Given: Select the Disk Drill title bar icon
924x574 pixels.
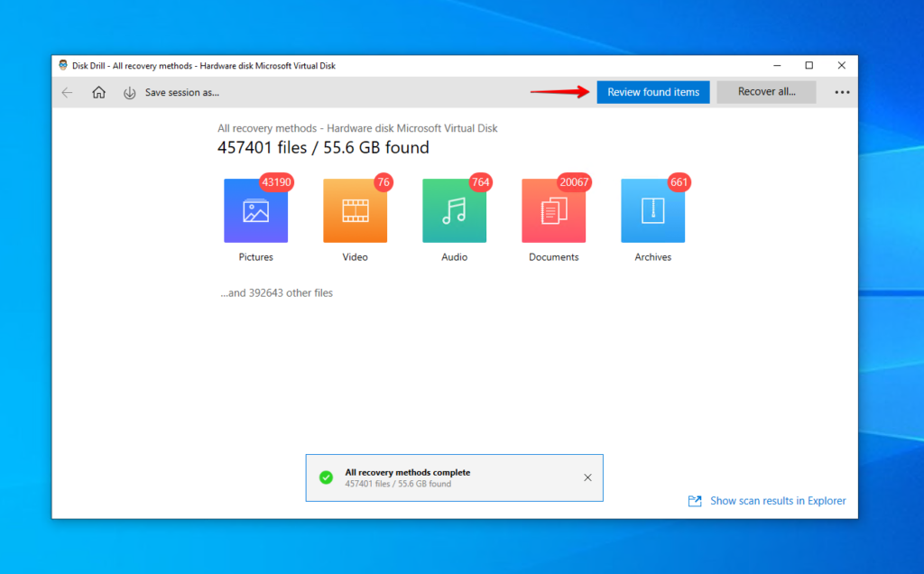Looking at the screenshot, I should click(x=62, y=65).
